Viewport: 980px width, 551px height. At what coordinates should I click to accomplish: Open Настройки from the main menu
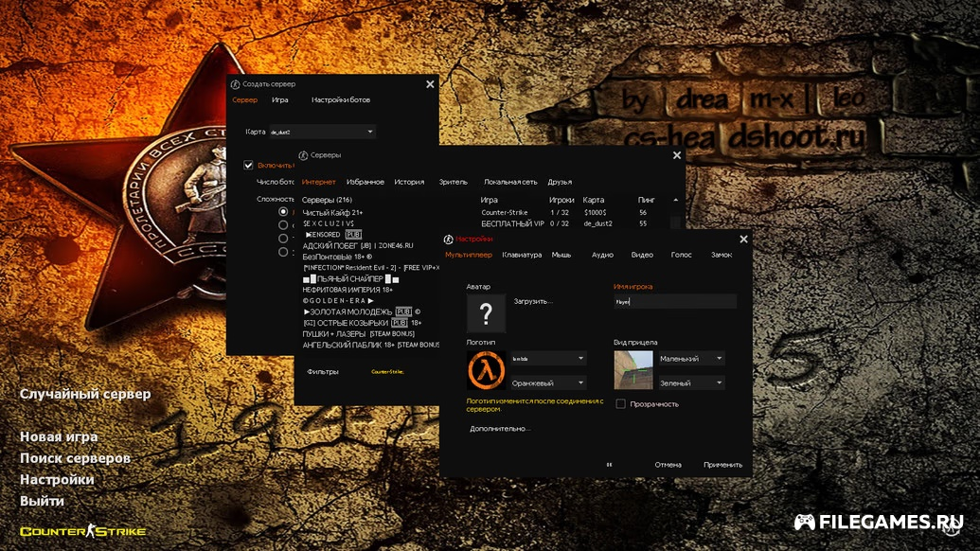click(57, 479)
